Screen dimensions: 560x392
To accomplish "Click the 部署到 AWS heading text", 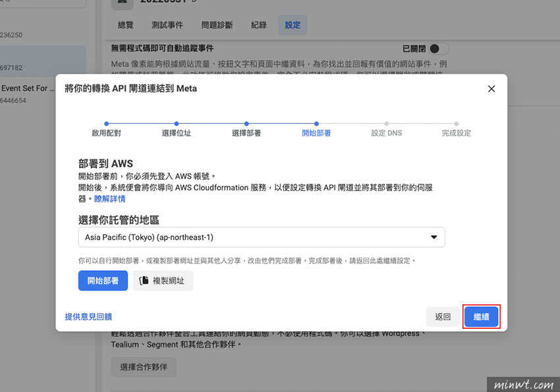I will 105,163.
